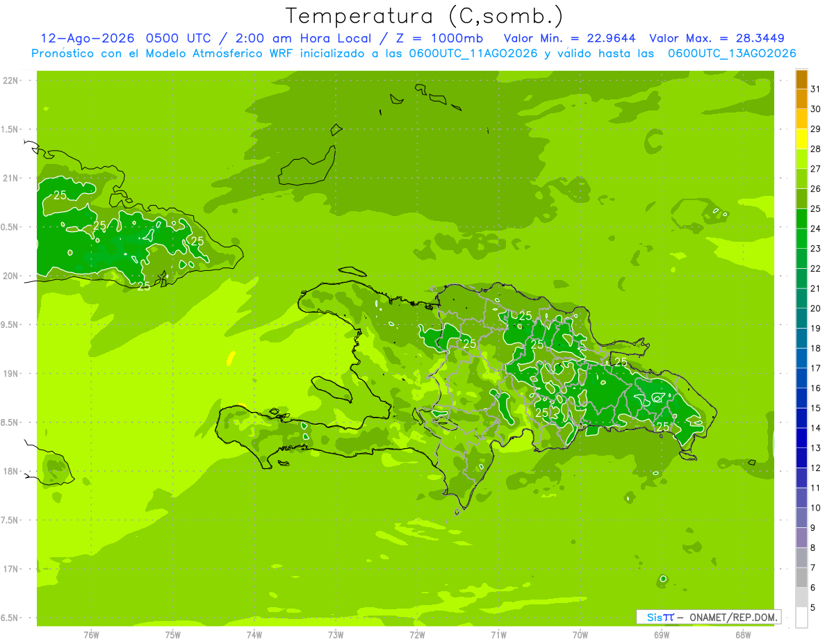Pick the legend swatch between 26 and 27
The width and height of the screenshot is (834, 644).
pyautogui.click(x=801, y=179)
